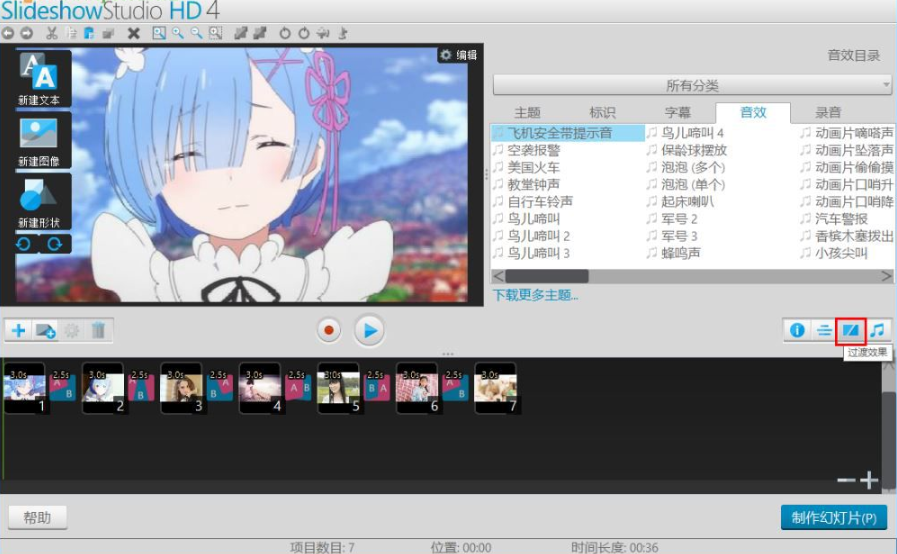Click the trash delete slide icon
897x554 pixels.
point(98,330)
